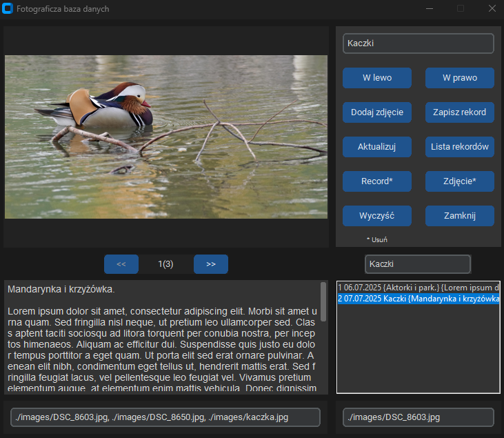The width and height of the screenshot is (504, 438).
Task: Click the Kaczki search field above list
Action: pos(418,264)
